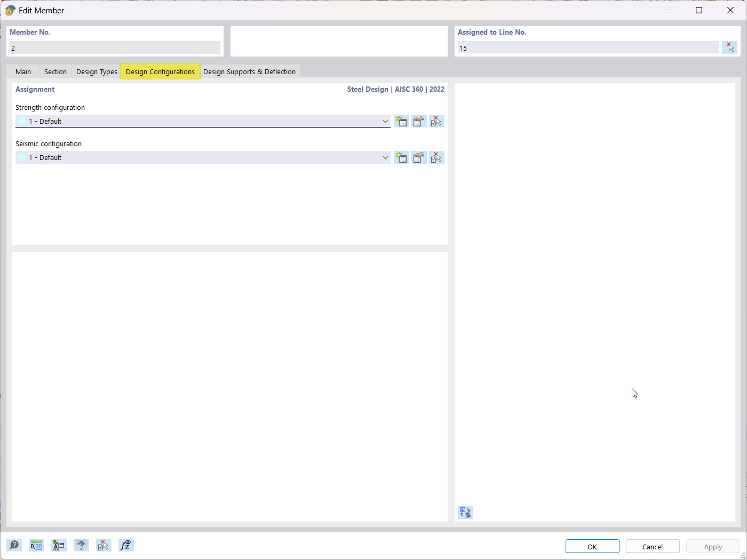This screenshot has width=747, height=560.
Task: Create a new strength configuration
Action: point(401,121)
